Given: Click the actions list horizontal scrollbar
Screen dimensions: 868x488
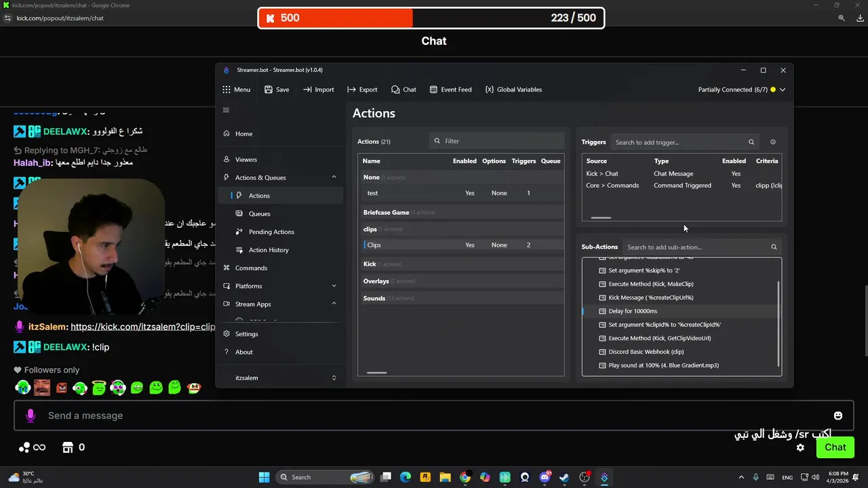Looking at the screenshot, I should (376, 372).
